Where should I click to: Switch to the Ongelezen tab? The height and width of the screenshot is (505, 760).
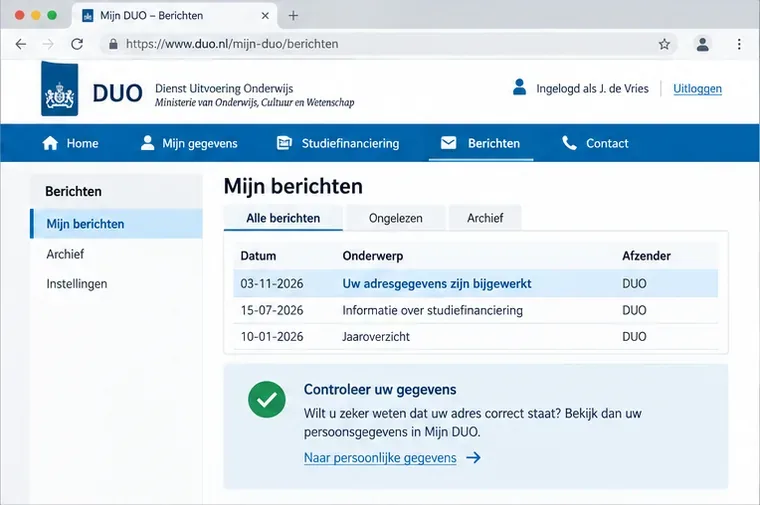click(x=396, y=218)
